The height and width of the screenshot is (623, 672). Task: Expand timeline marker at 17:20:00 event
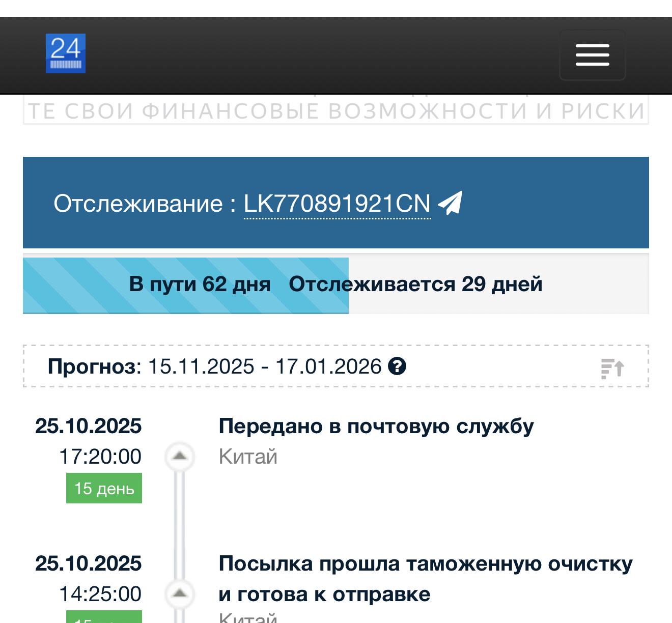[x=180, y=456]
